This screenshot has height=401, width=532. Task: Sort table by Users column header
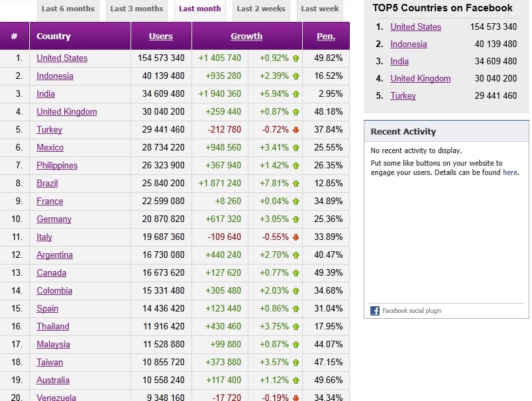point(161,36)
